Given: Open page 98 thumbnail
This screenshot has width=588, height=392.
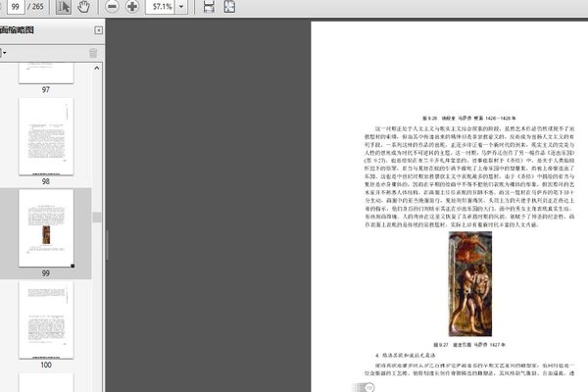Looking at the screenshot, I should click(x=46, y=136).
